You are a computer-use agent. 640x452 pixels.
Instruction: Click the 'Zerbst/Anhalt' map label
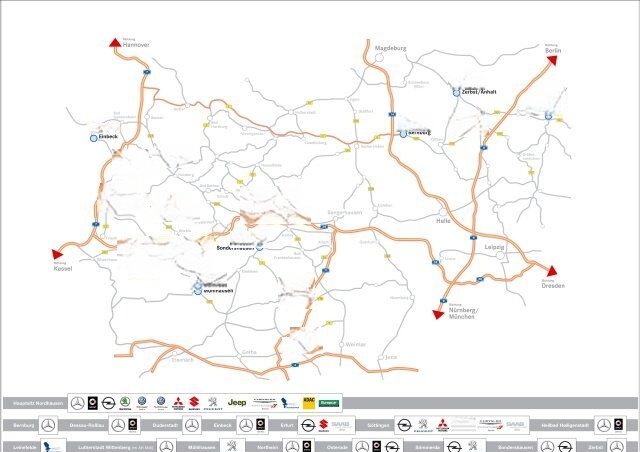pos(479,92)
